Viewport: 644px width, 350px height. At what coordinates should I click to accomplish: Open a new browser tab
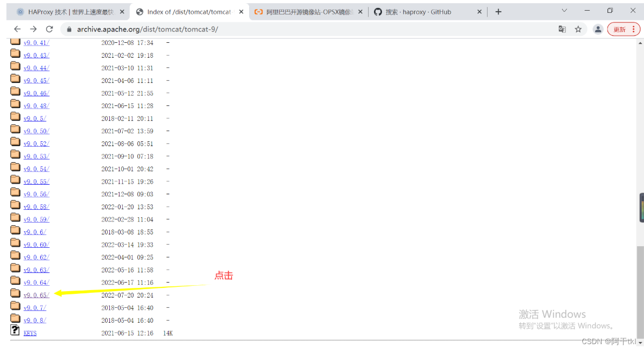(498, 12)
